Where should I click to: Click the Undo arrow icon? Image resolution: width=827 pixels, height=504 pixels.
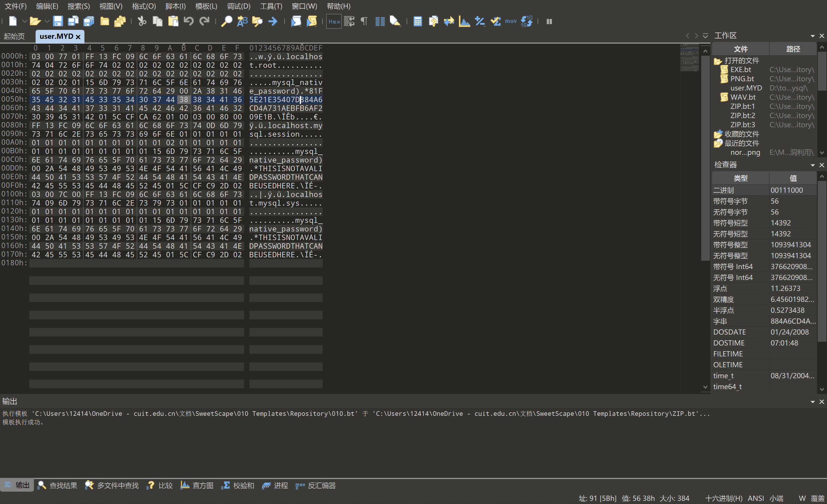(189, 22)
